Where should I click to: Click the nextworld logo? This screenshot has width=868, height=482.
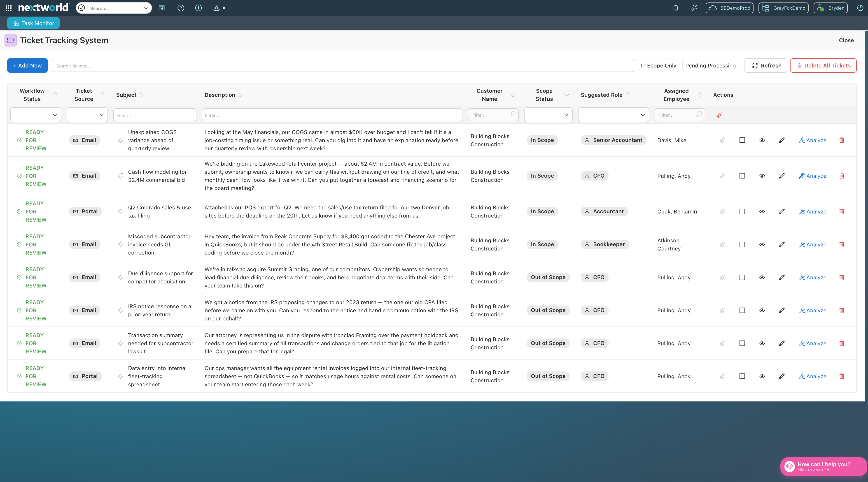[x=43, y=7]
